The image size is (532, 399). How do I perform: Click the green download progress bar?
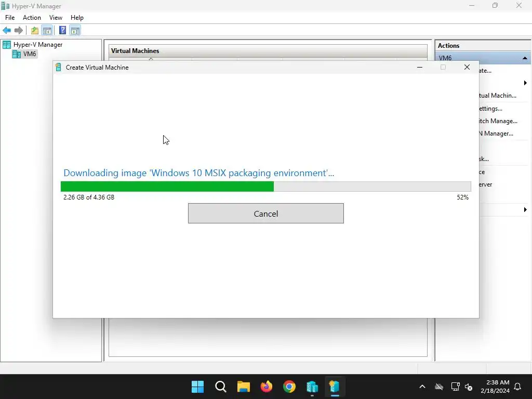[265, 187]
